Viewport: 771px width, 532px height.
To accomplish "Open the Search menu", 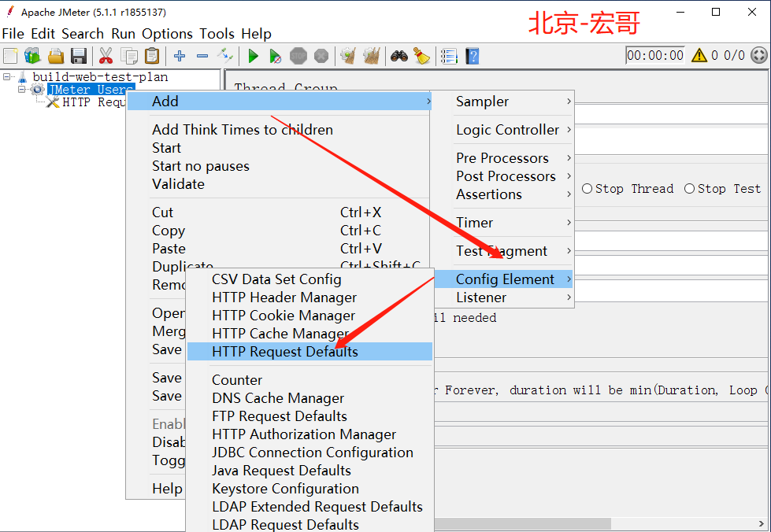I will coord(83,34).
